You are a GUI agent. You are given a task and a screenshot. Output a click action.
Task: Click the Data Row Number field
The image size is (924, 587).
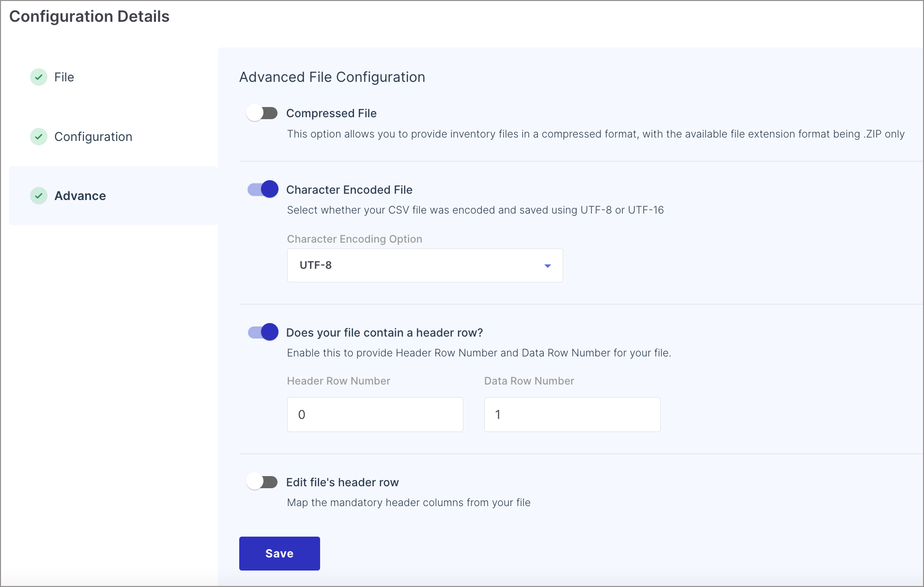coord(572,415)
